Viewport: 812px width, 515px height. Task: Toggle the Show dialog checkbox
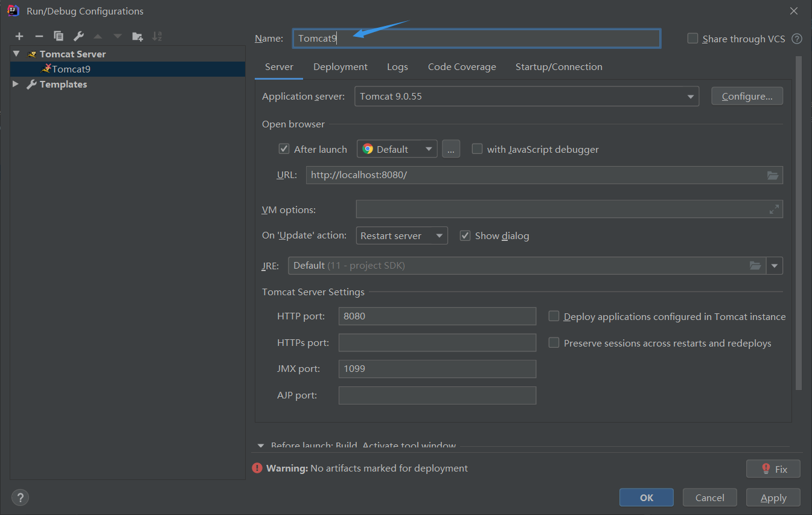(465, 235)
